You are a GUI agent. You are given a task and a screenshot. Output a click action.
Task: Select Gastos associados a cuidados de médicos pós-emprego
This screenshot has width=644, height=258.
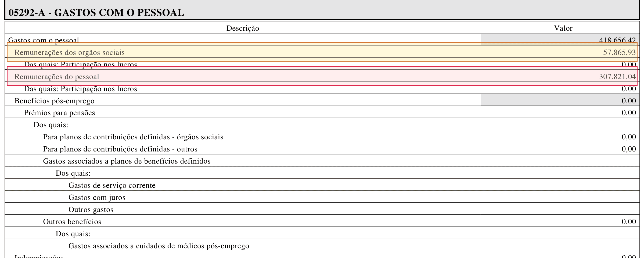[159, 246]
